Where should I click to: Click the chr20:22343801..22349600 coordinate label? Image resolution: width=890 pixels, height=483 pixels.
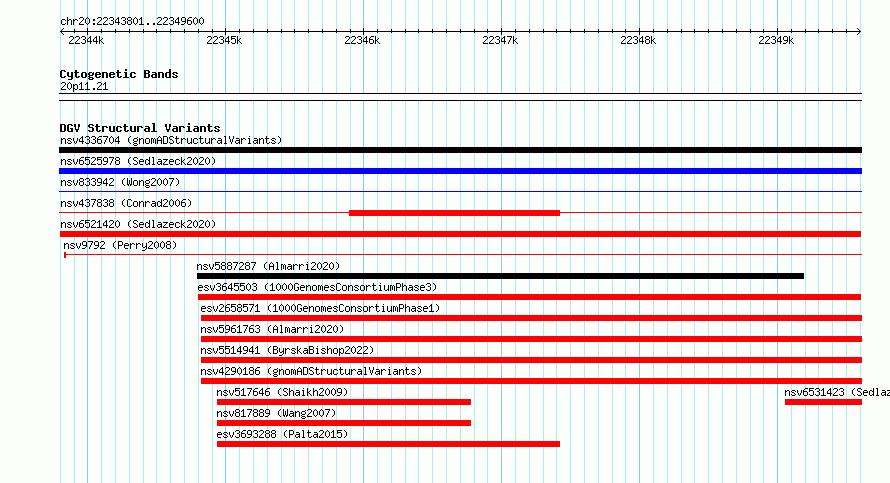[x=132, y=21]
